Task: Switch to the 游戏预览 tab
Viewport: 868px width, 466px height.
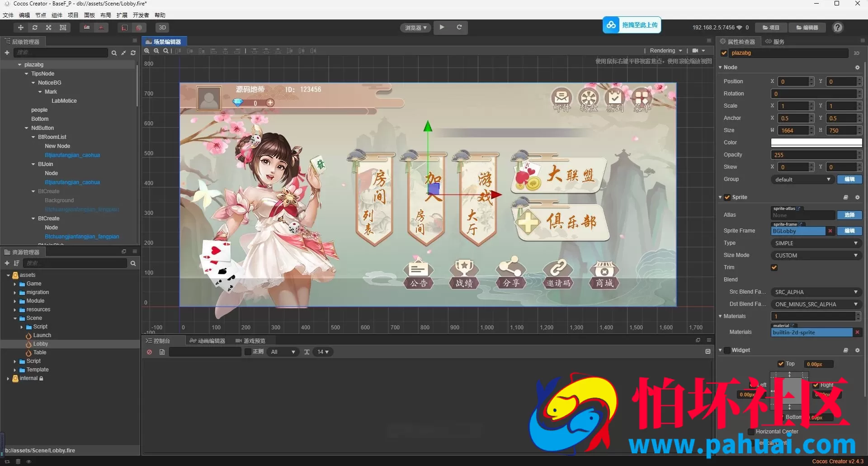Action: coord(250,341)
